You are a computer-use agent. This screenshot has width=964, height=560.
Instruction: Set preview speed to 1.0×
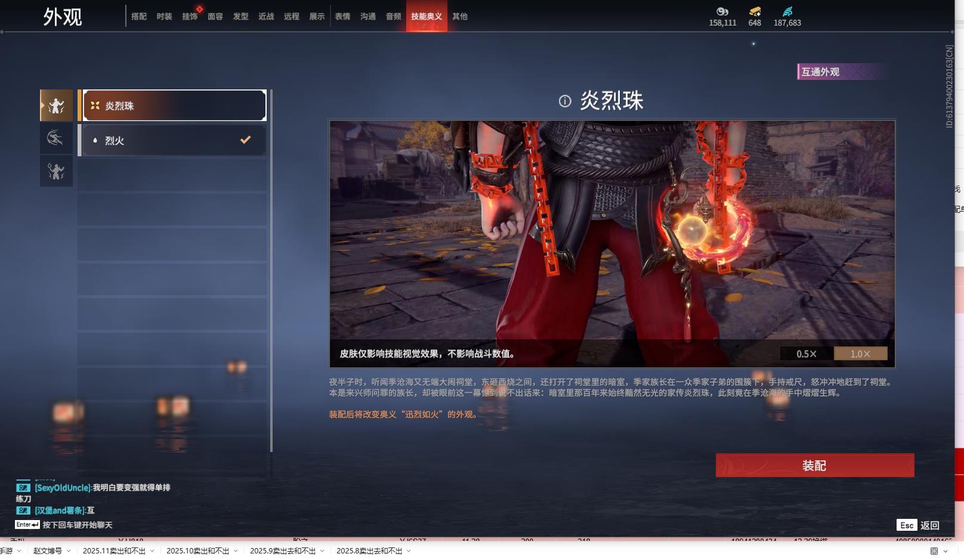tap(860, 354)
